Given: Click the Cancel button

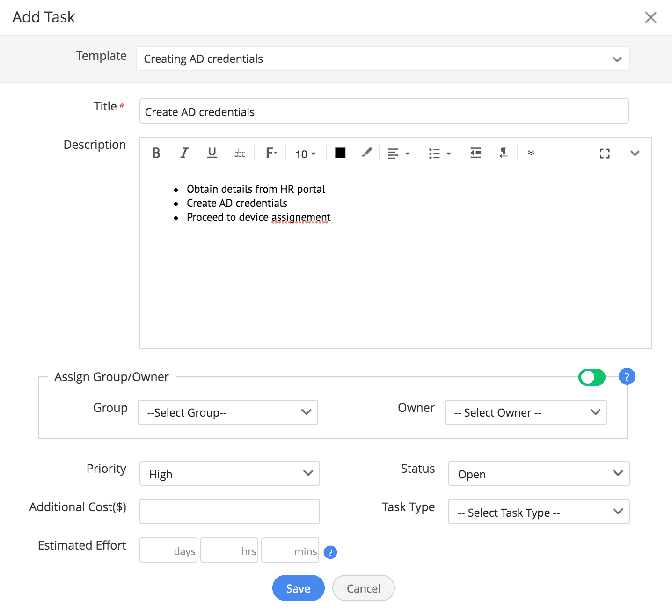Looking at the screenshot, I should coord(363,588).
